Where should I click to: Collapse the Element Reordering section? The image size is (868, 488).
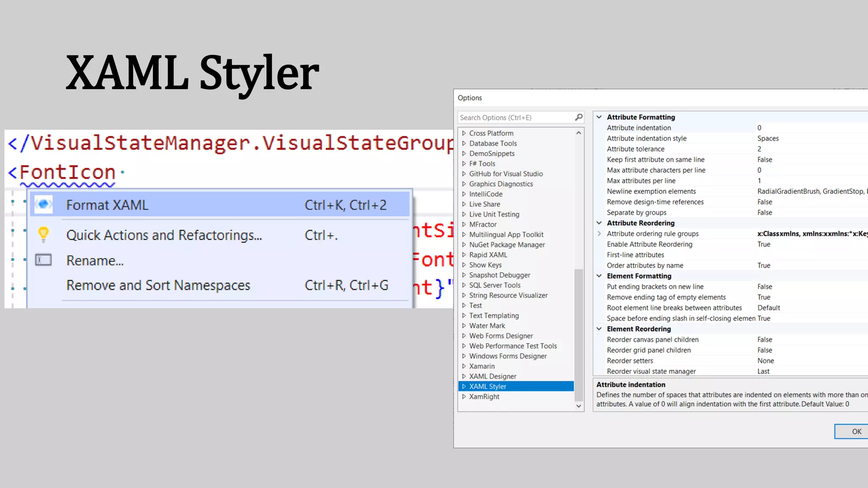tap(599, 329)
